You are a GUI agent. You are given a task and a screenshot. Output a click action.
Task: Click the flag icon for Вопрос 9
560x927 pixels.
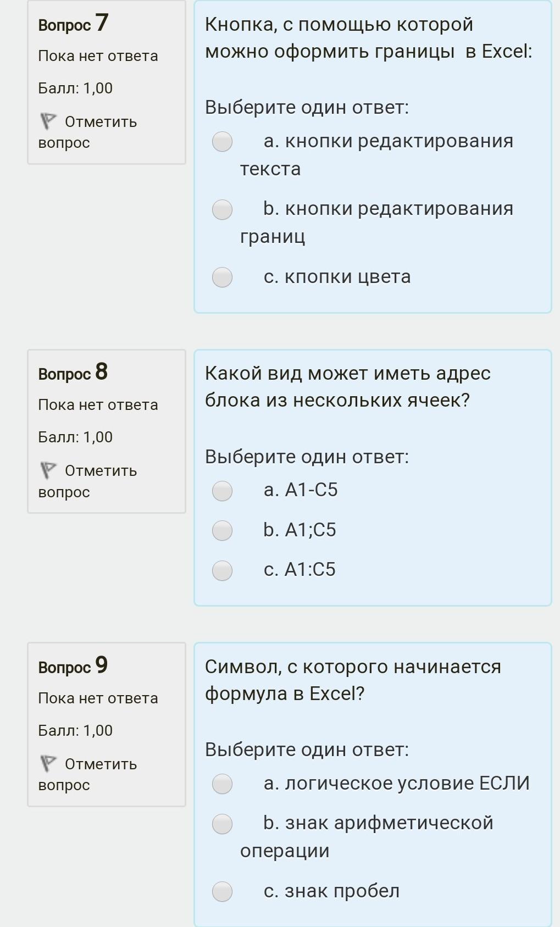pyautogui.click(x=48, y=763)
